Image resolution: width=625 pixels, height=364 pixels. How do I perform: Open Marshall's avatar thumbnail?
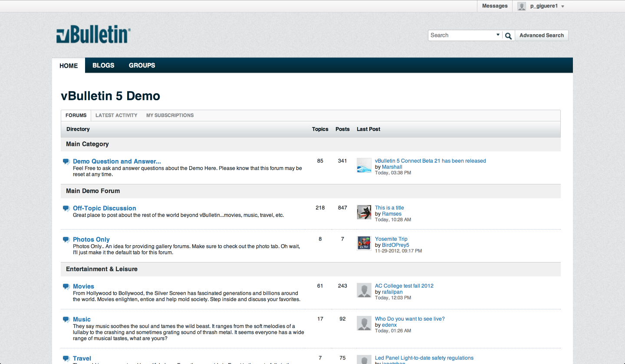click(x=364, y=165)
